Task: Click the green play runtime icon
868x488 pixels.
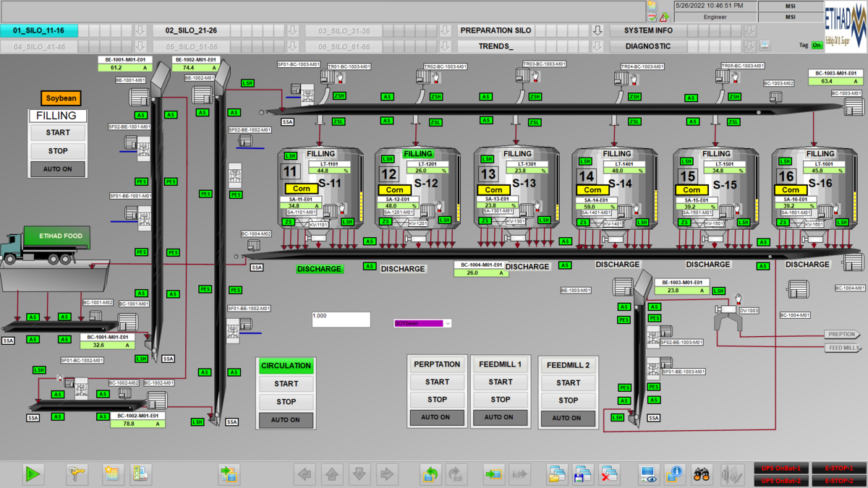Action: click(33, 474)
